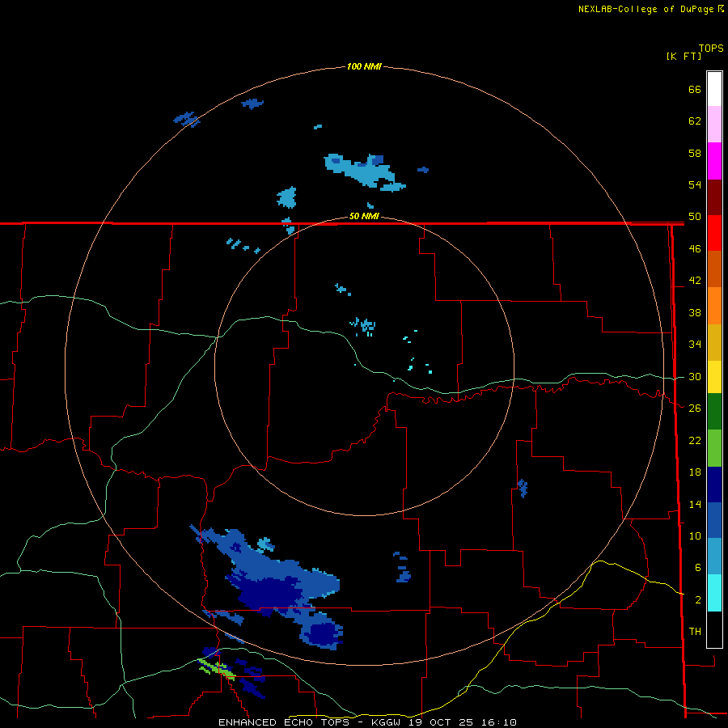This screenshot has height=728, width=728.
Task: Select the dark green legend swatch
Action: [714, 412]
